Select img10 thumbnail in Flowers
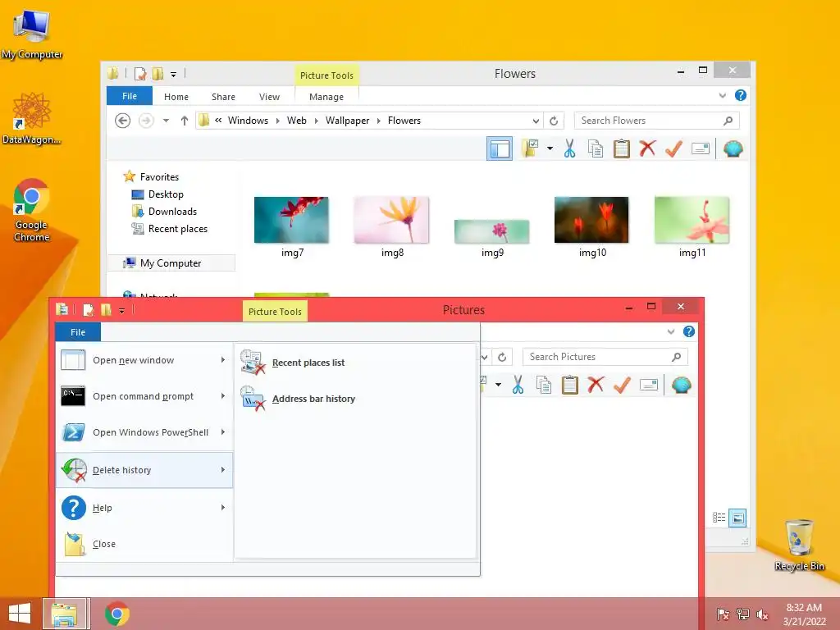This screenshot has width=840, height=630. (x=591, y=220)
